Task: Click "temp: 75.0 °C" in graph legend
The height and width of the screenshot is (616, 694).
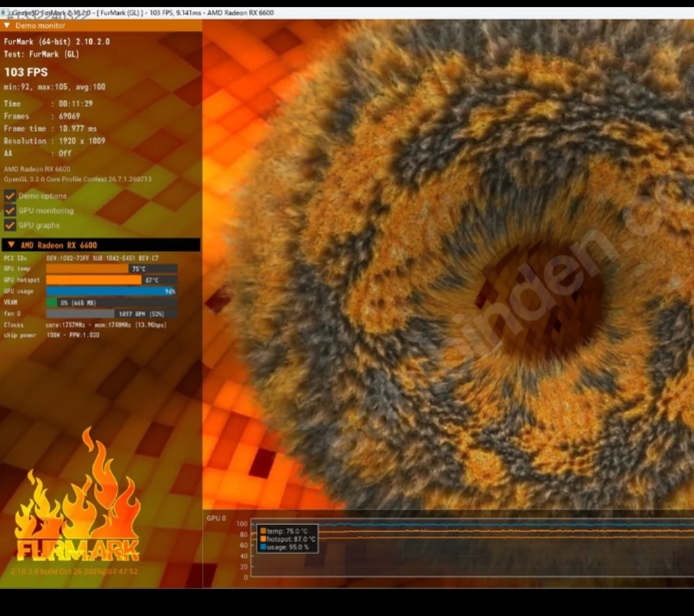Action: coord(287,531)
